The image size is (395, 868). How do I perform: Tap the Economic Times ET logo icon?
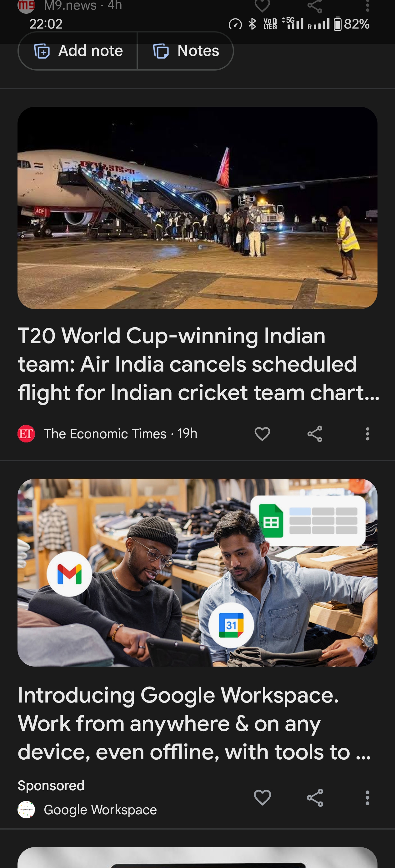[26, 434]
